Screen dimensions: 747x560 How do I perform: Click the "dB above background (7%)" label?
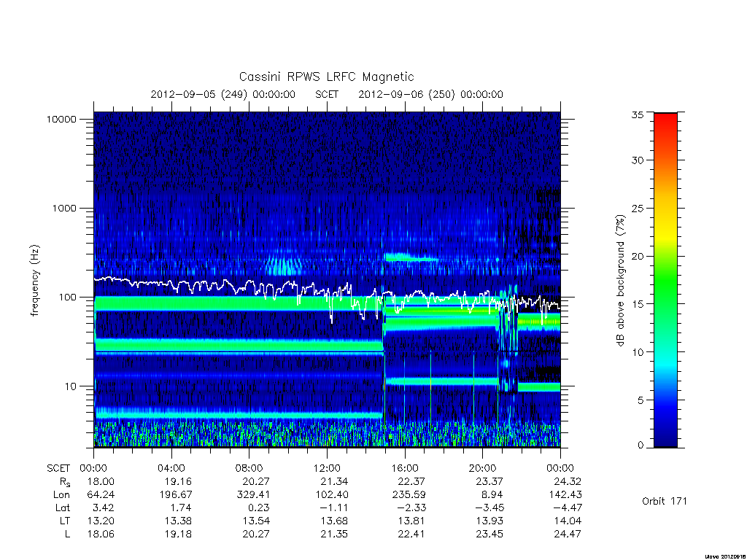[x=620, y=281]
